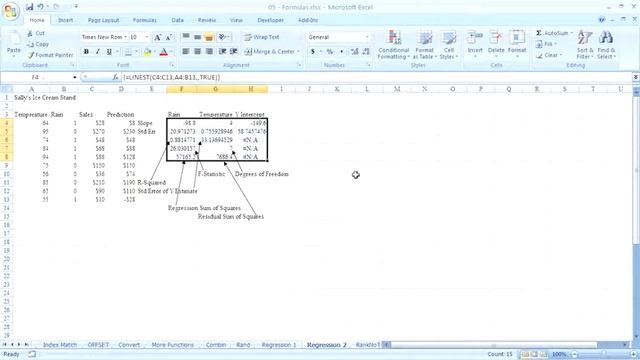Open the General number format dropdown

pos(367,37)
